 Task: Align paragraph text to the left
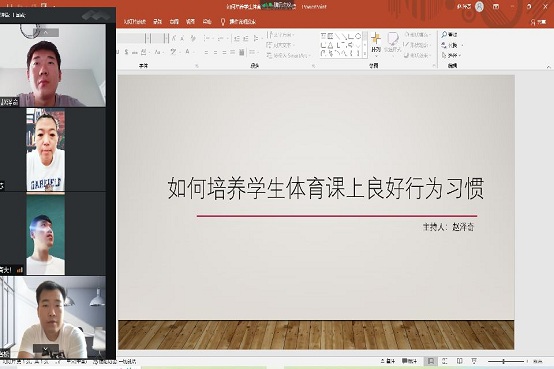tap(206, 52)
